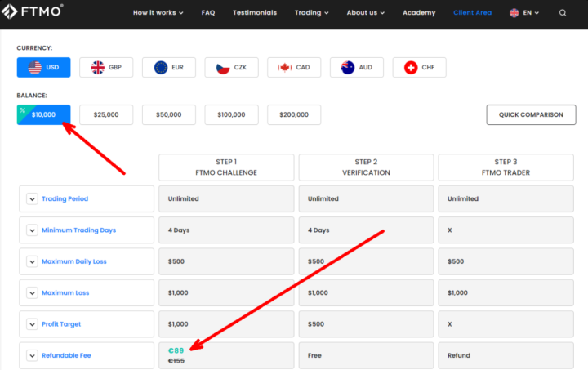This screenshot has width=588, height=370.
Task: Click the €89 discounted fee value
Action: pos(176,350)
